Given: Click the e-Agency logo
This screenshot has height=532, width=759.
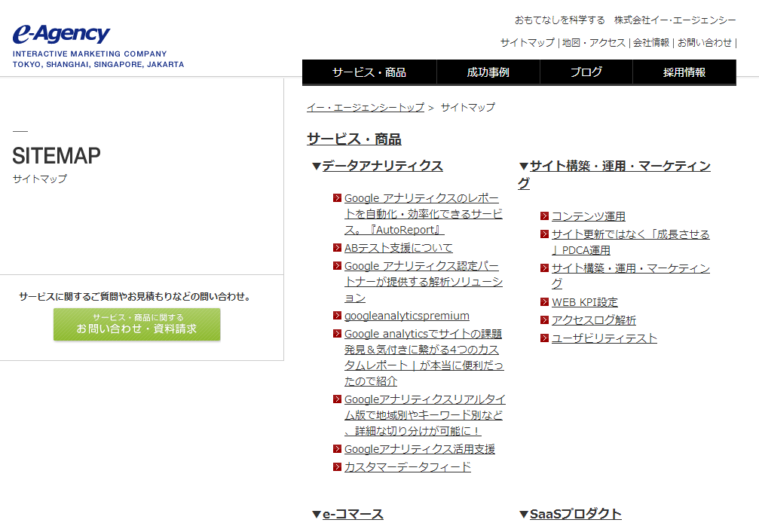Looking at the screenshot, I should coord(62,35).
